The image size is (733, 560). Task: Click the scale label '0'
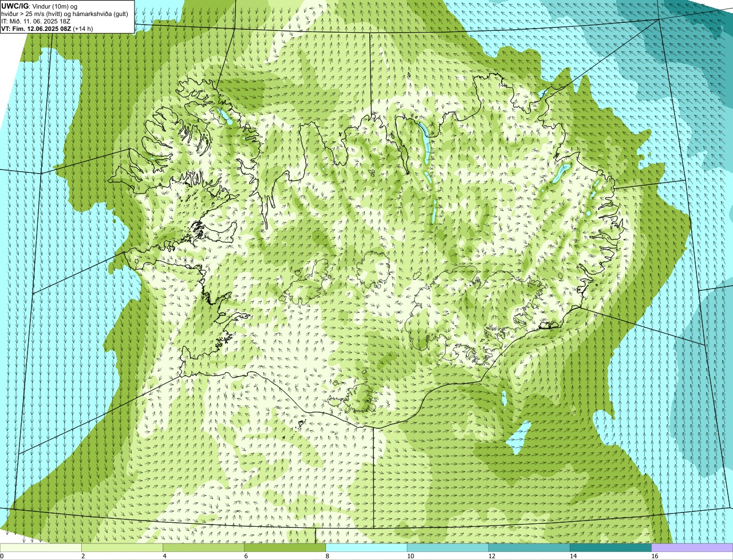tap(2, 556)
